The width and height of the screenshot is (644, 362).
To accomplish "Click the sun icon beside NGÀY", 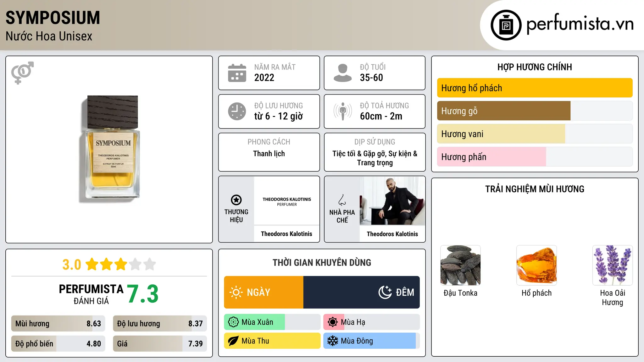I will (x=236, y=292).
